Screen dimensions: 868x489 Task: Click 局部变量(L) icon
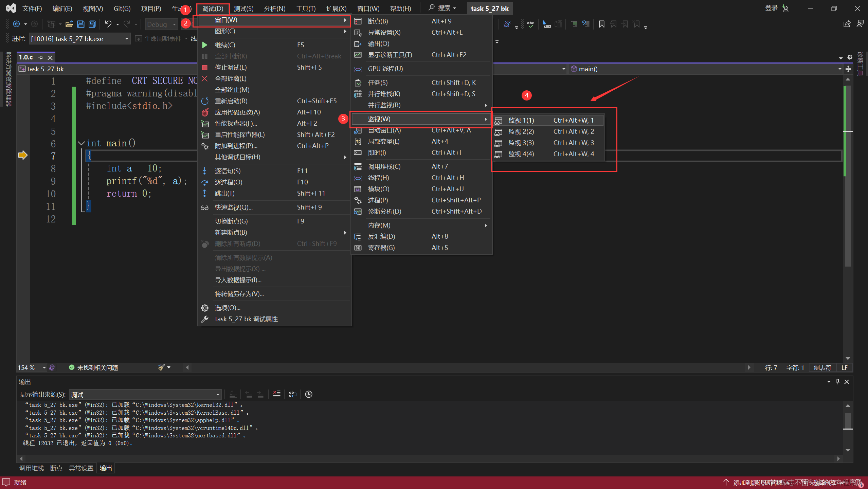click(358, 141)
